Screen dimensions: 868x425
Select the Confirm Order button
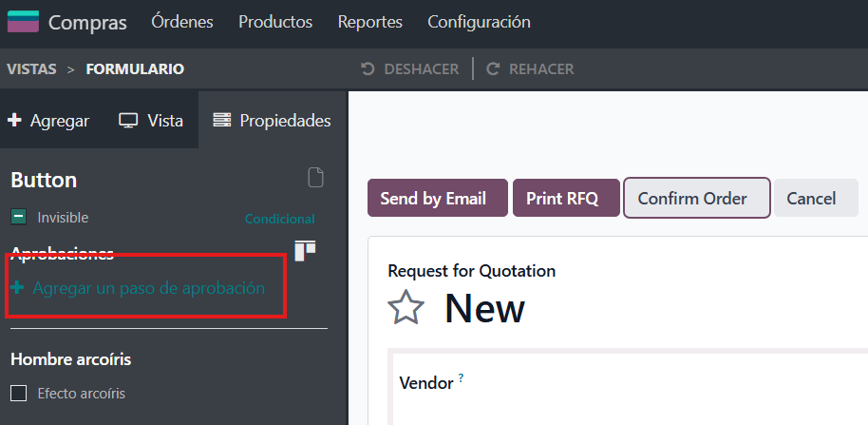(x=692, y=199)
